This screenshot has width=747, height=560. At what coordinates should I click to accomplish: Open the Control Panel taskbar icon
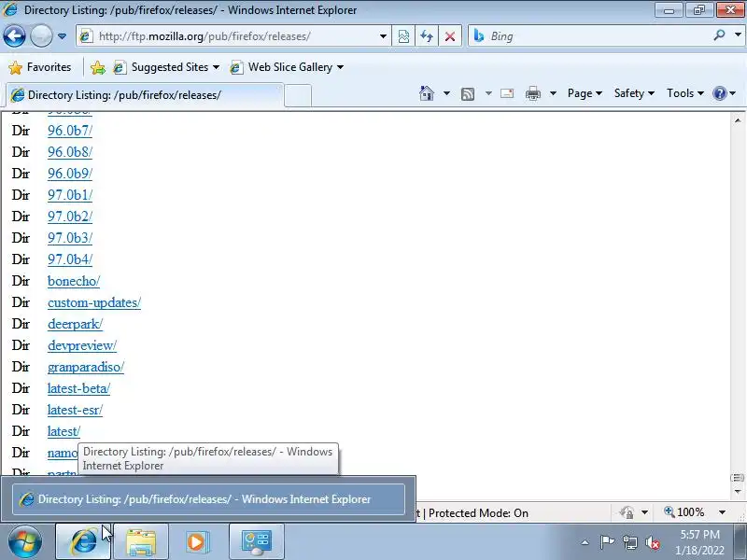point(256,541)
